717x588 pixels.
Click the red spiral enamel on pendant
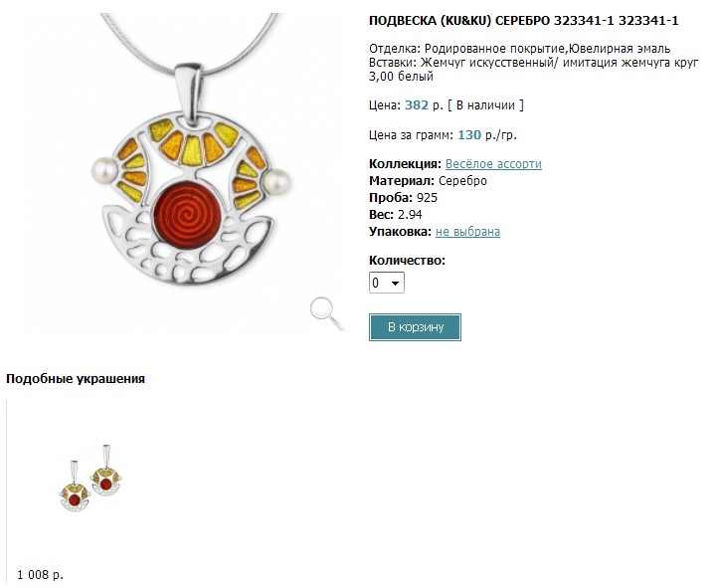pyautogui.click(x=188, y=214)
